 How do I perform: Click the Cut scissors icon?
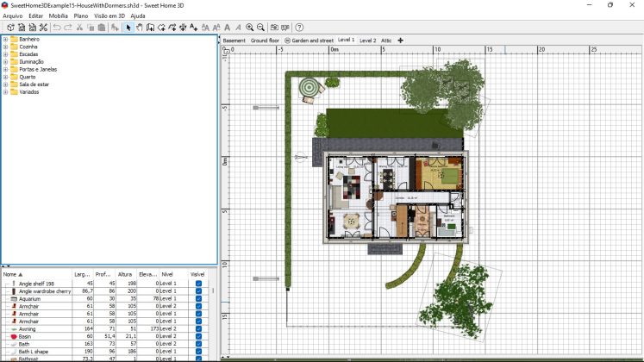pyautogui.click(x=79, y=28)
